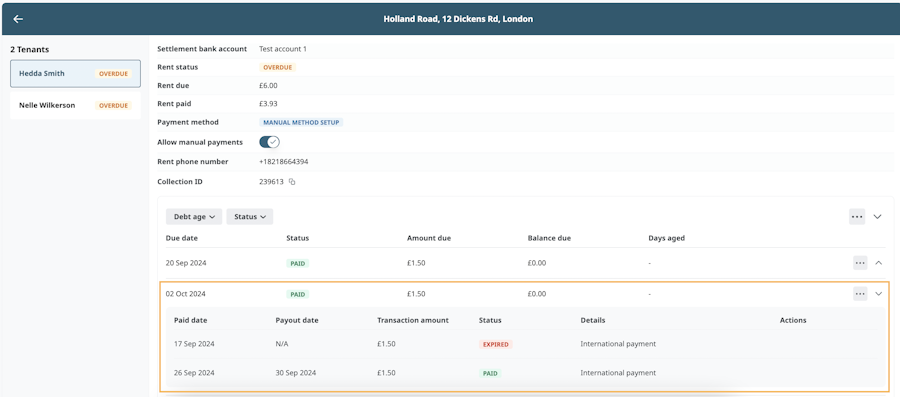Screen dimensions: 900x397
Task: Click the Rent paid value £3.93
Action: pos(269,104)
